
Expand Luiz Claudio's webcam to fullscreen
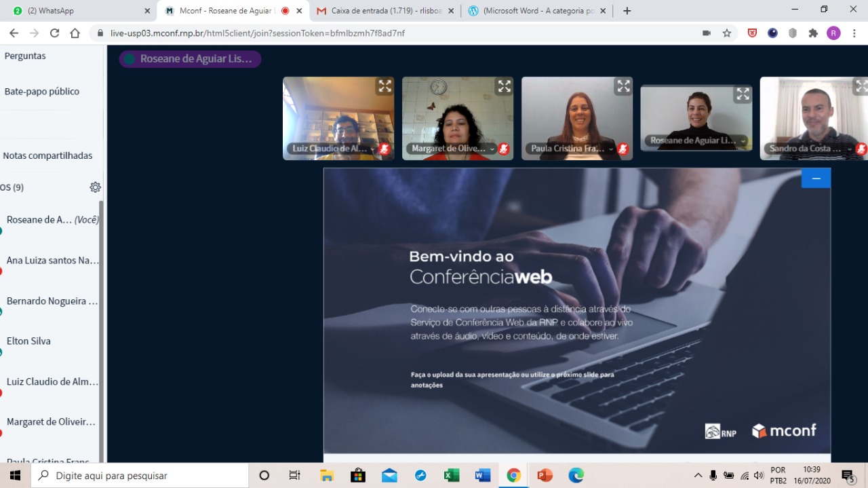(385, 86)
